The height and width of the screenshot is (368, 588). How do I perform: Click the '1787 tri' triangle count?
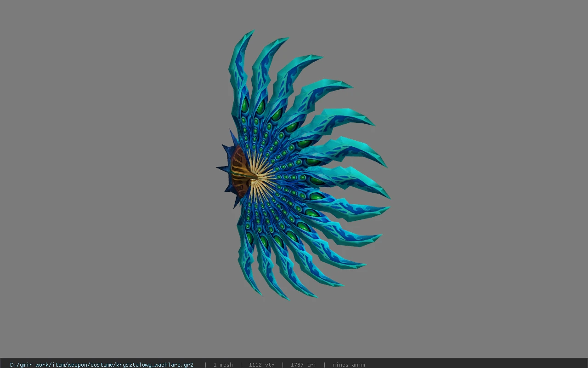[303, 365]
